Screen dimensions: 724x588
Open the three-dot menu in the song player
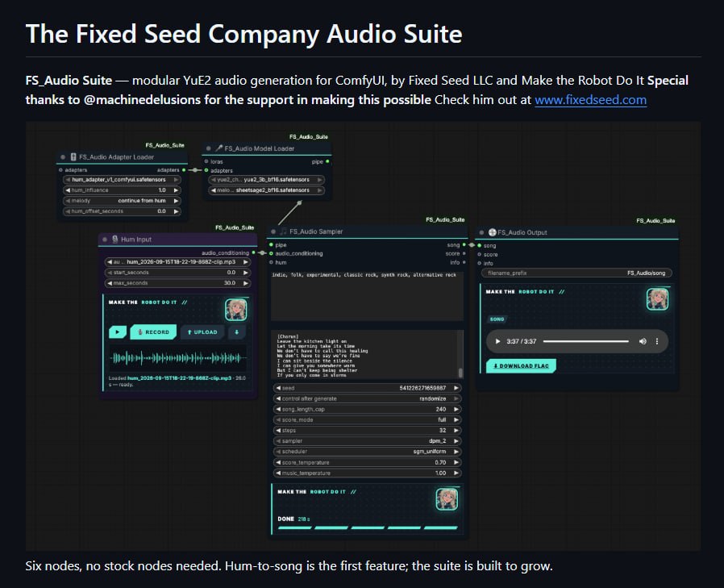pos(657,341)
